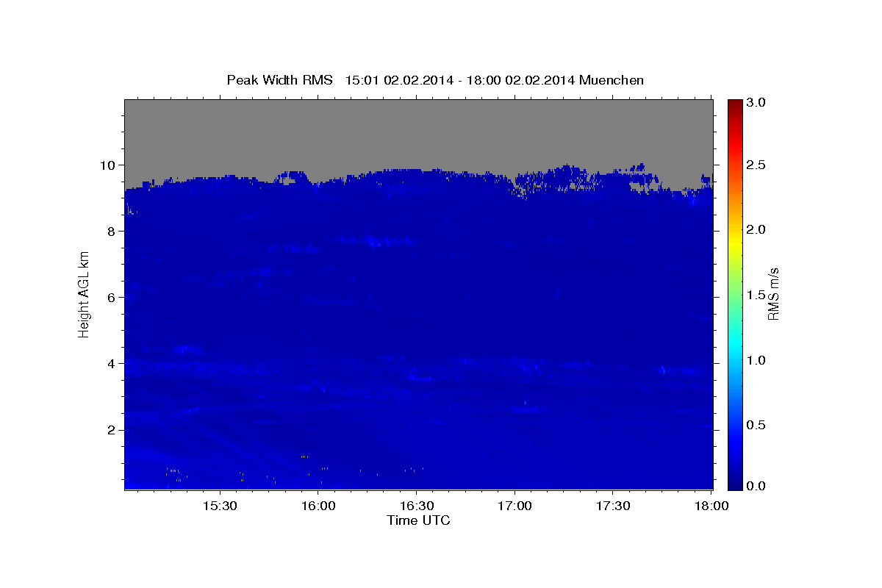Click the 17:00 time tick label
The height and width of the screenshot is (588, 882).
click(514, 506)
